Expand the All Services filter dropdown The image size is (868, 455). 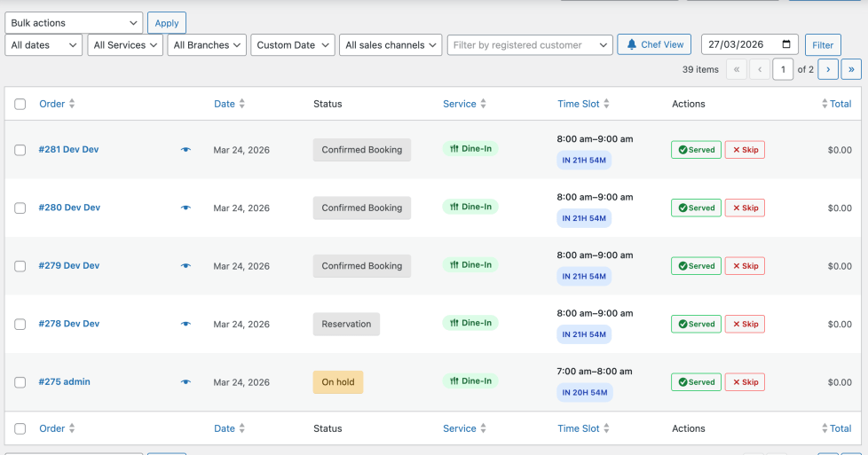(x=125, y=45)
